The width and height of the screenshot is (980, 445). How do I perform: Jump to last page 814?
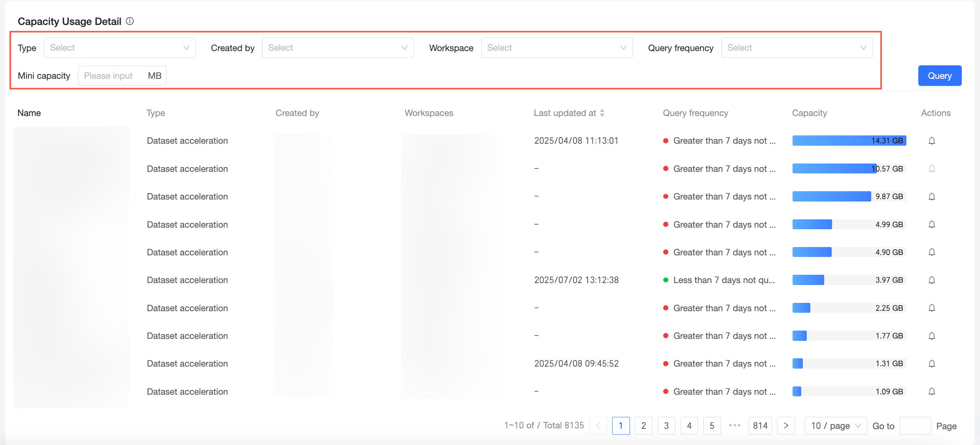pyautogui.click(x=760, y=426)
